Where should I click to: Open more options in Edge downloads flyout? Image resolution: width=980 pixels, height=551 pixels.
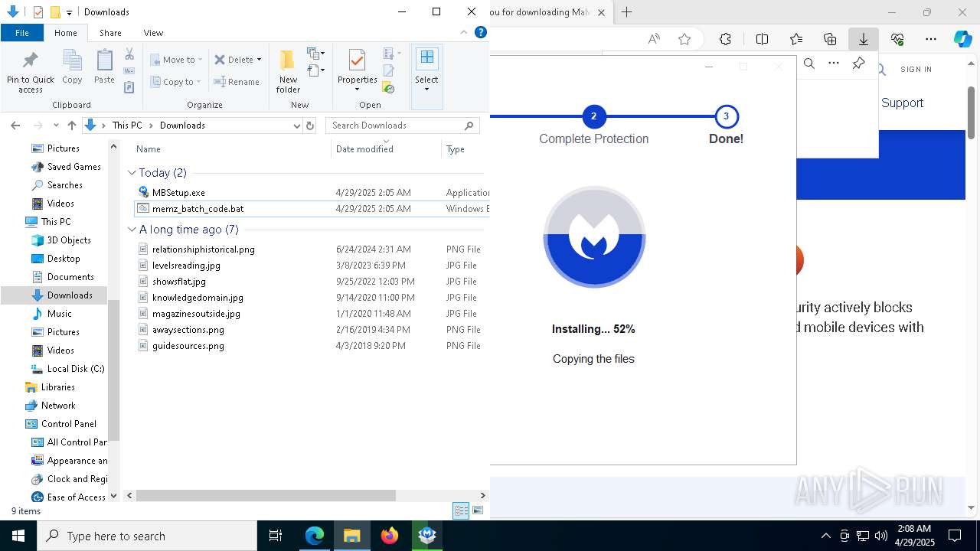click(x=834, y=64)
